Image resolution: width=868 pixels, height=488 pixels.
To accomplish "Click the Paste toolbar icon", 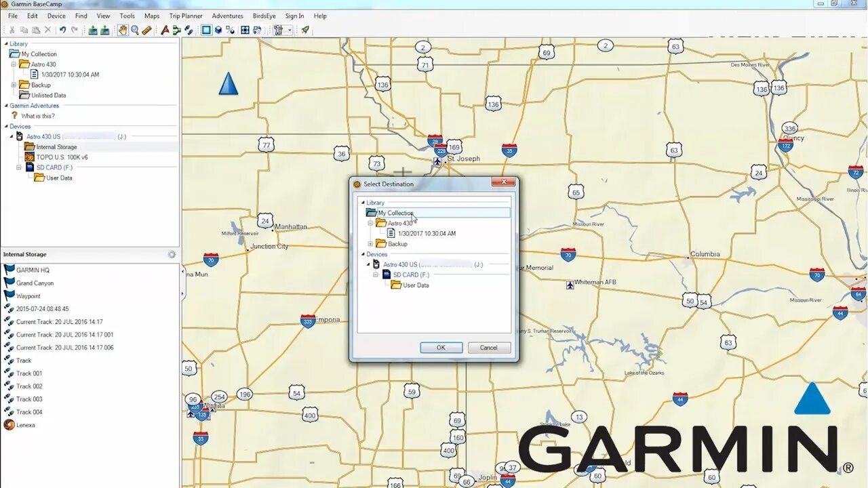I will [x=35, y=30].
